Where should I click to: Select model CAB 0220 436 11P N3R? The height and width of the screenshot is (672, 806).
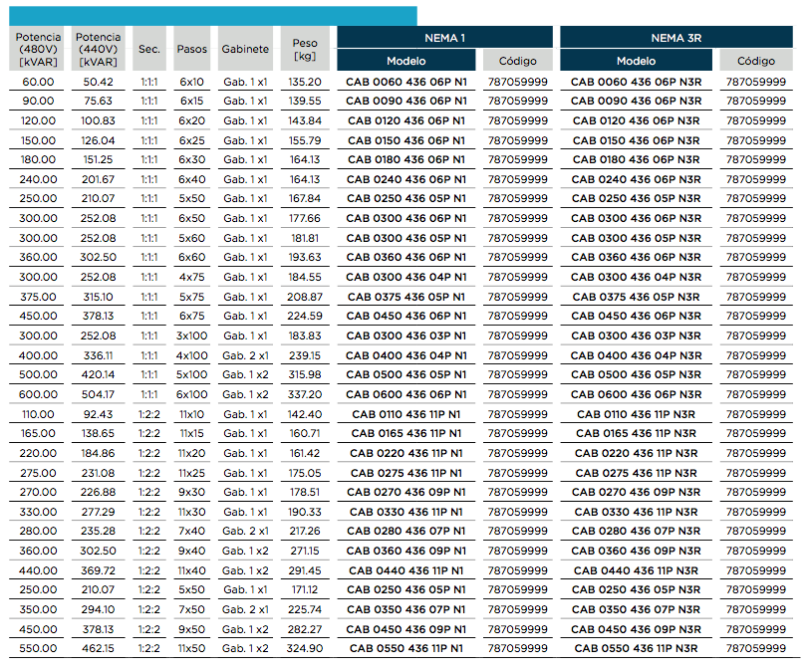click(x=636, y=454)
